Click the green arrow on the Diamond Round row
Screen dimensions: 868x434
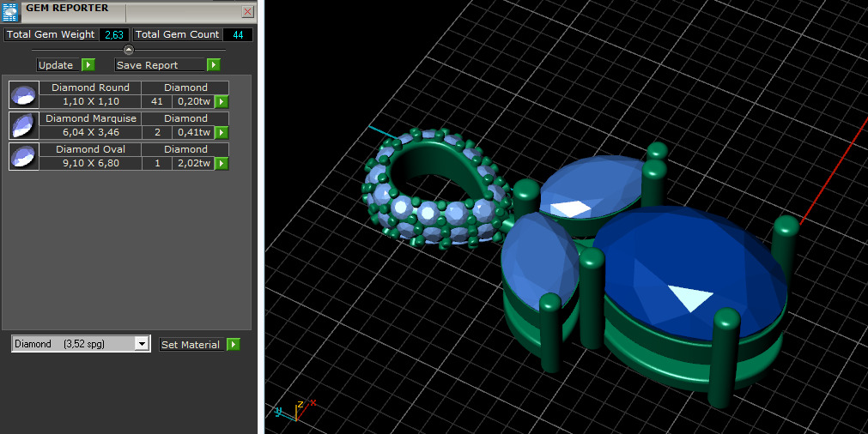coord(222,101)
